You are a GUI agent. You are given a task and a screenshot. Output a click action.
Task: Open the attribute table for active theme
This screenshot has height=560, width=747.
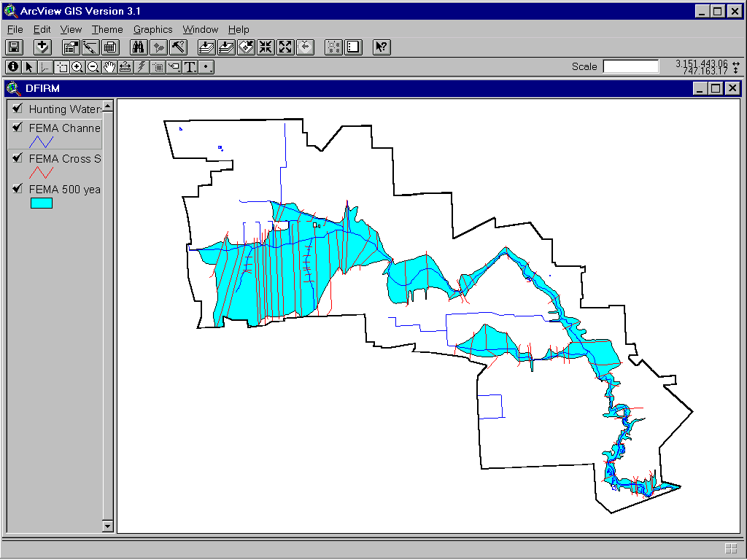[x=109, y=47]
